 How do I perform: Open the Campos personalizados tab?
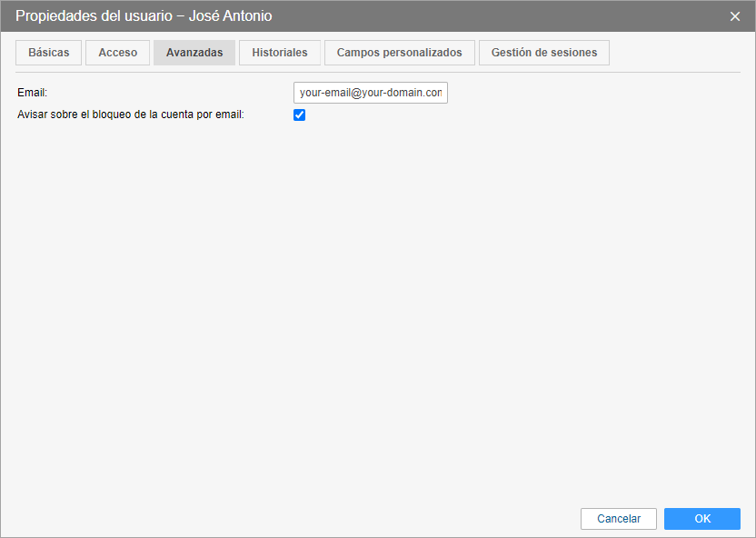click(399, 53)
